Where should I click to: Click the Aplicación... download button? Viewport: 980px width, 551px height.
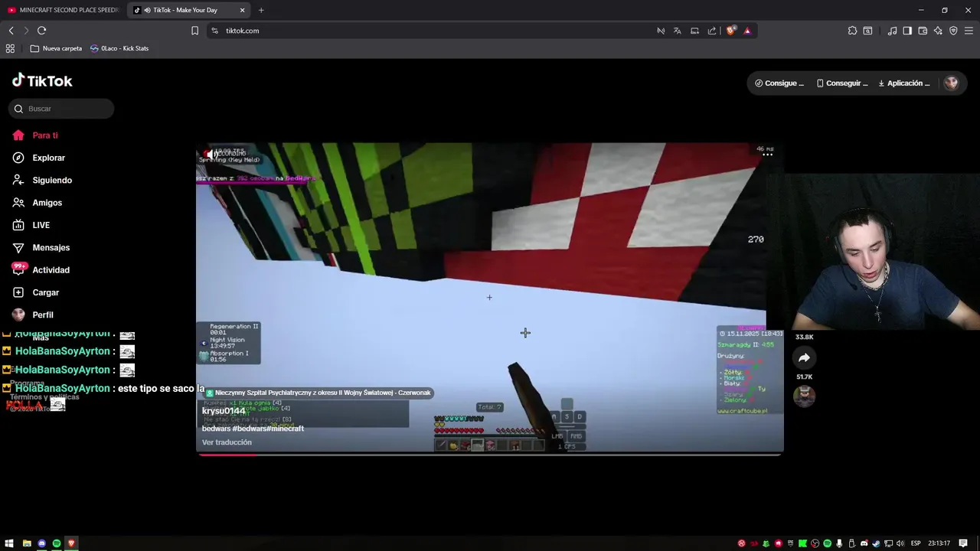(x=904, y=83)
